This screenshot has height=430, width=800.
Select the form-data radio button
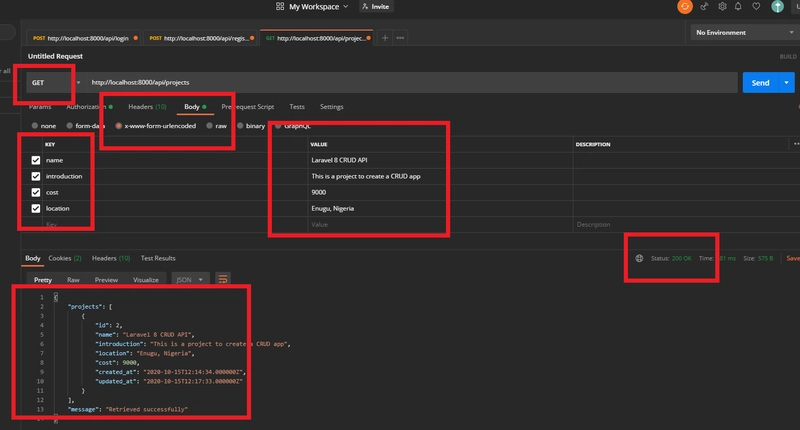(x=69, y=125)
